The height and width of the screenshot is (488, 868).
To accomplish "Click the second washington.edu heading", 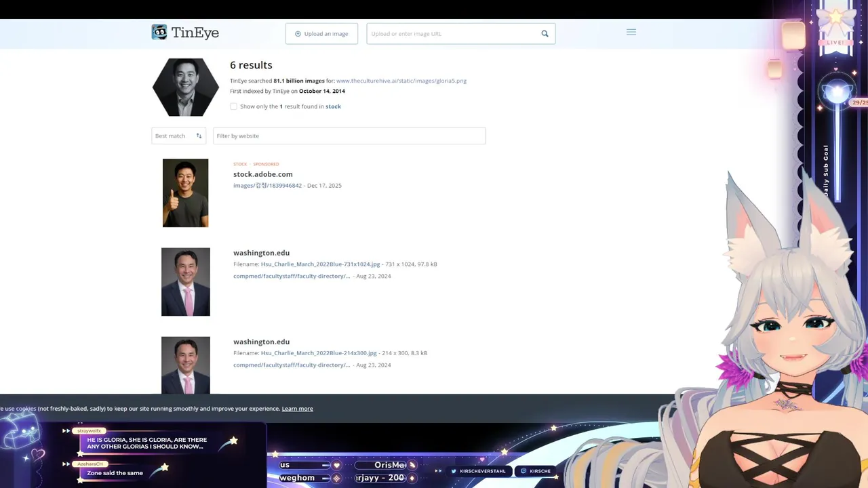I will [261, 342].
